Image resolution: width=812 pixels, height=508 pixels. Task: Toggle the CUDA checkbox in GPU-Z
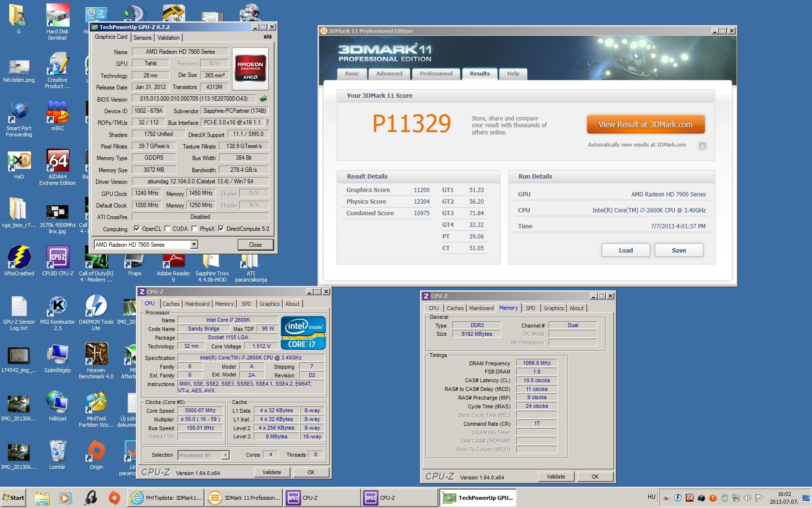(x=168, y=229)
